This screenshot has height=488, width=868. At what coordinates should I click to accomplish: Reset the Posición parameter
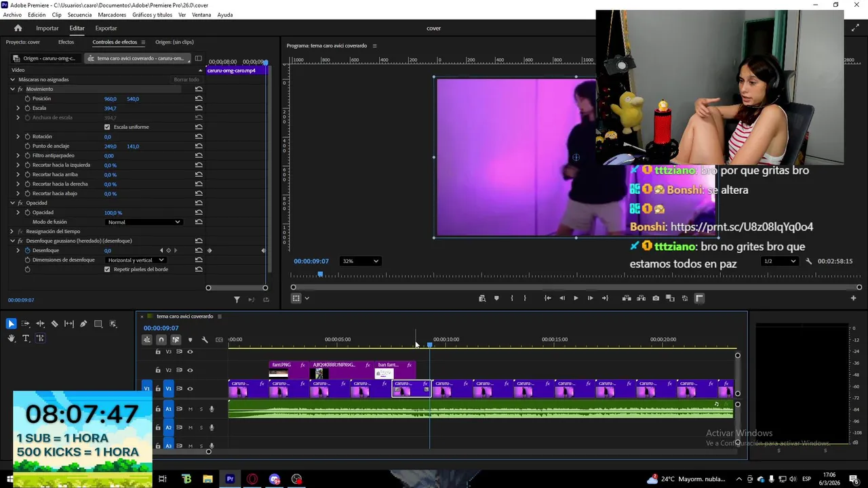pyautogui.click(x=199, y=99)
